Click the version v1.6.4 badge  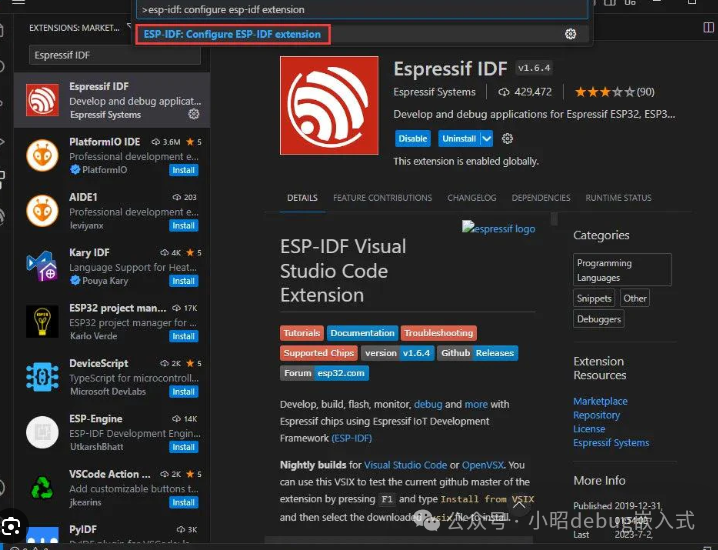397,353
